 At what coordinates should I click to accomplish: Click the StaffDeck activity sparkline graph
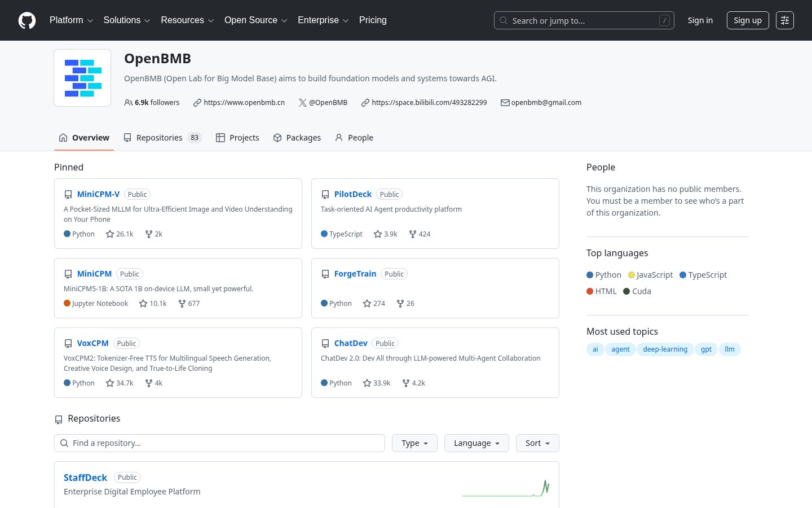(506, 488)
